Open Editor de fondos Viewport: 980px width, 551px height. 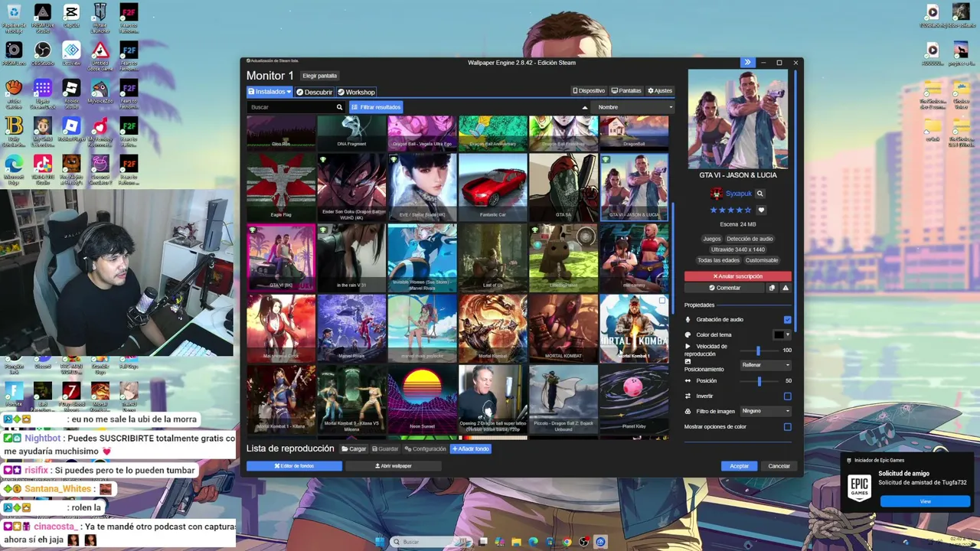pyautogui.click(x=294, y=466)
